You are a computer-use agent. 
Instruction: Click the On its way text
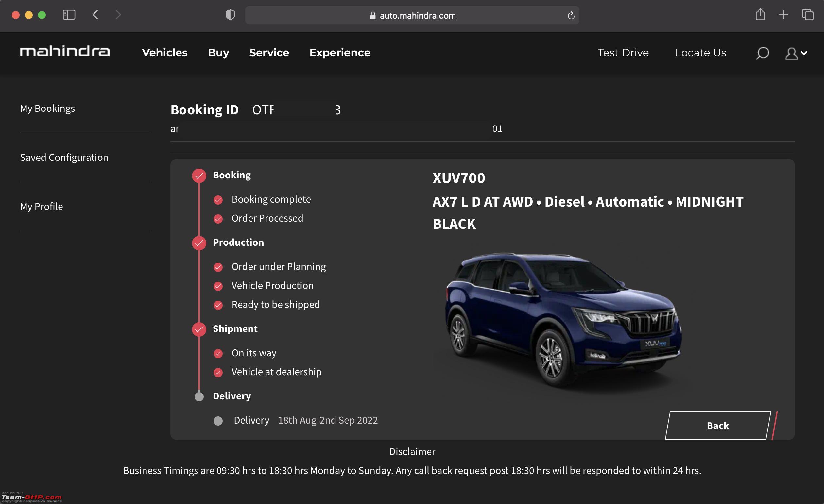pos(254,353)
